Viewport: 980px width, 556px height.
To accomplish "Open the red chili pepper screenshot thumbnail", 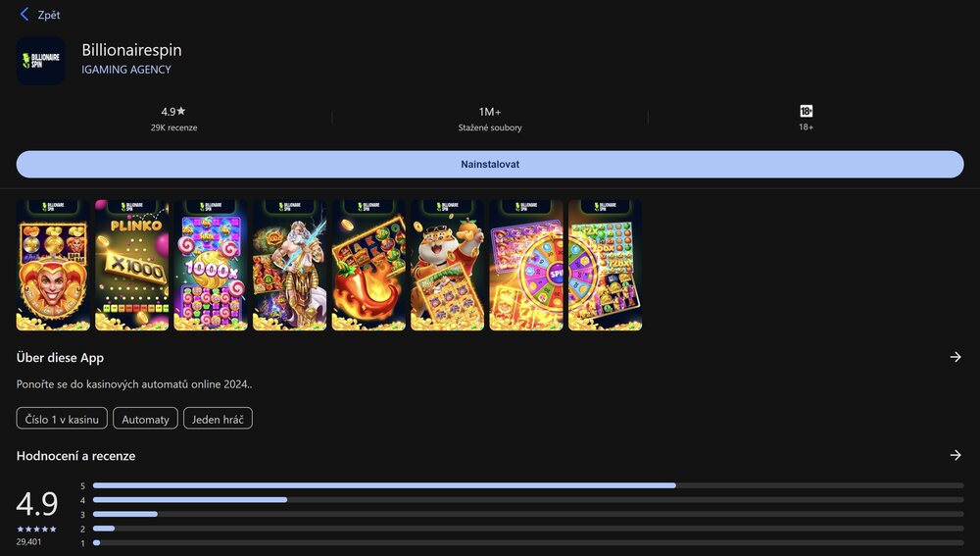I will pyautogui.click(x=368, y=265).
